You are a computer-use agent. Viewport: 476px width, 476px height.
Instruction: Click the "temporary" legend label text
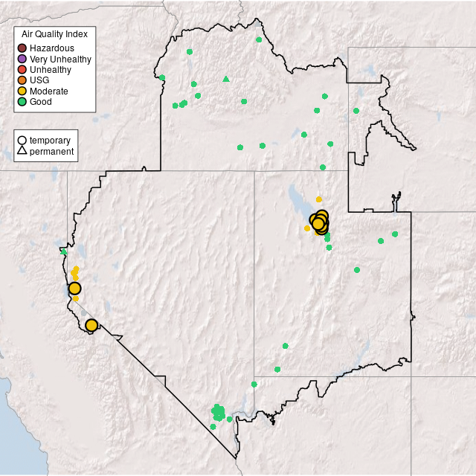coord(50,140)
